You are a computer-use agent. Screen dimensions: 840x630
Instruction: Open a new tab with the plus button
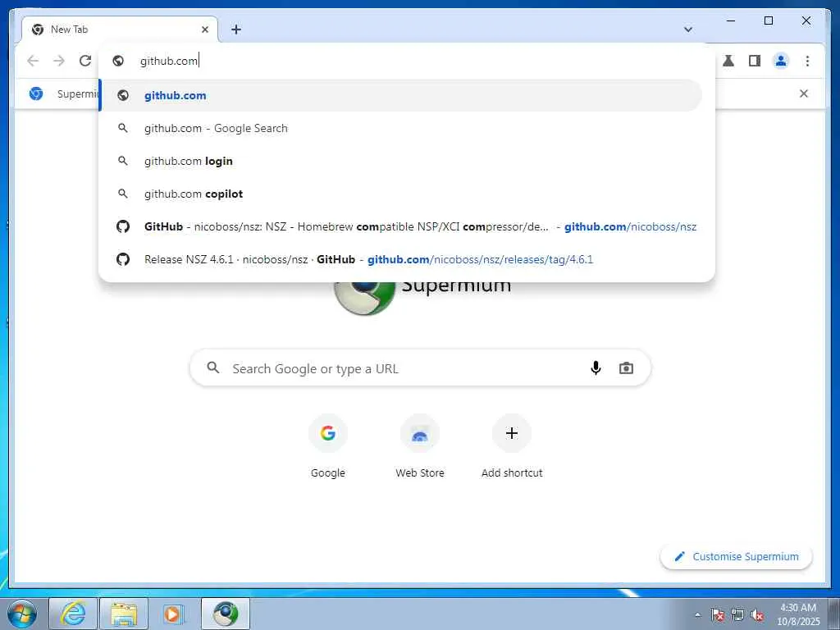[x=236, y=30]
